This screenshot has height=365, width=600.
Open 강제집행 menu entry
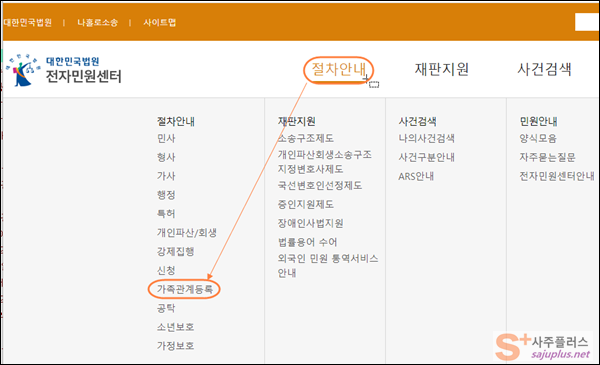(176, 251)
